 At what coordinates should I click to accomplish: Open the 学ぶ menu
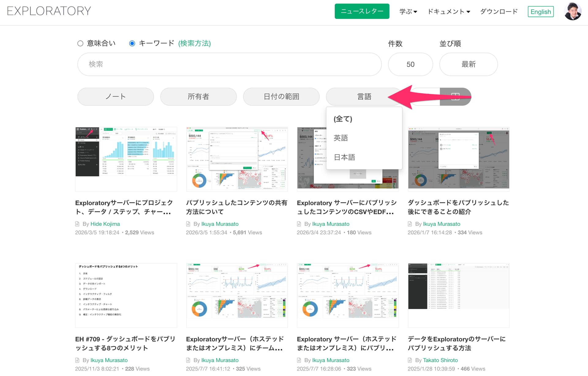[408, 12]
